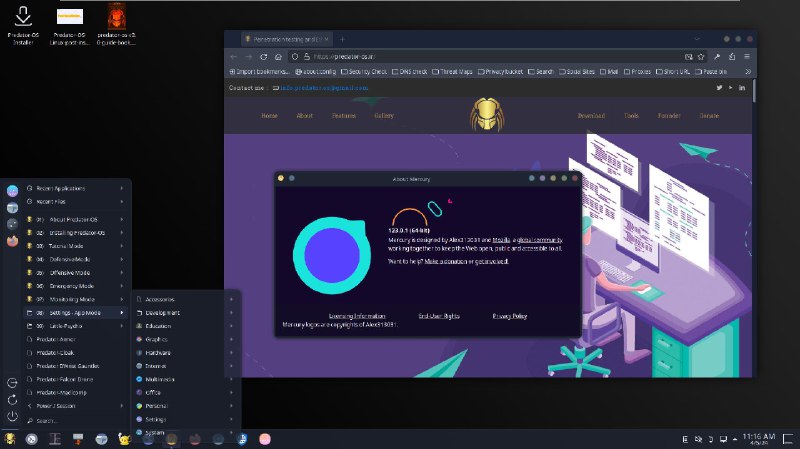The width and height of the screenshot is (800, 449).
Task: Click the restart icon in start menu sidebar
Action: click(13, 400)
